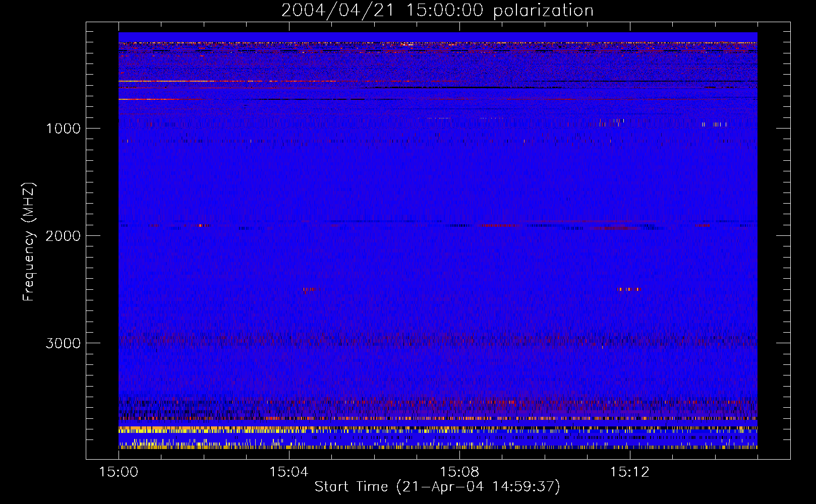Click the 'Frequency (MHZ)' axis title
This screenshot has height=504, width=816.
pyautogui.click(x=29, y=242)
